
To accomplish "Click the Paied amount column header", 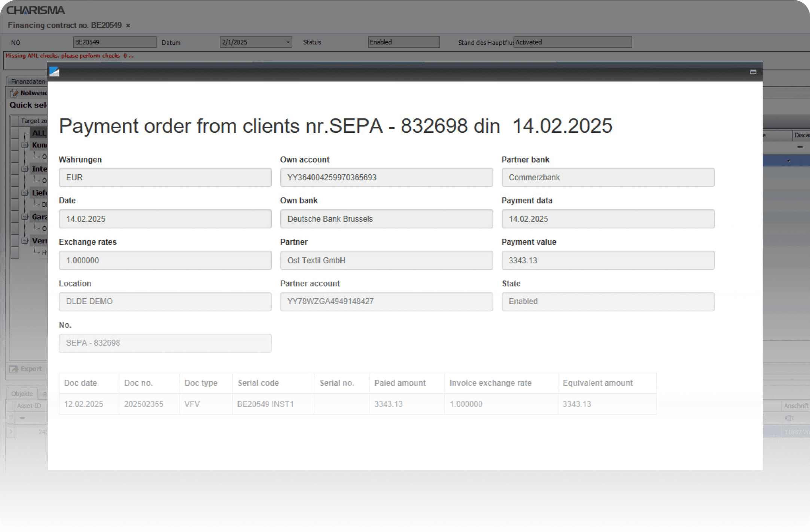I will (x=400, y=383).
